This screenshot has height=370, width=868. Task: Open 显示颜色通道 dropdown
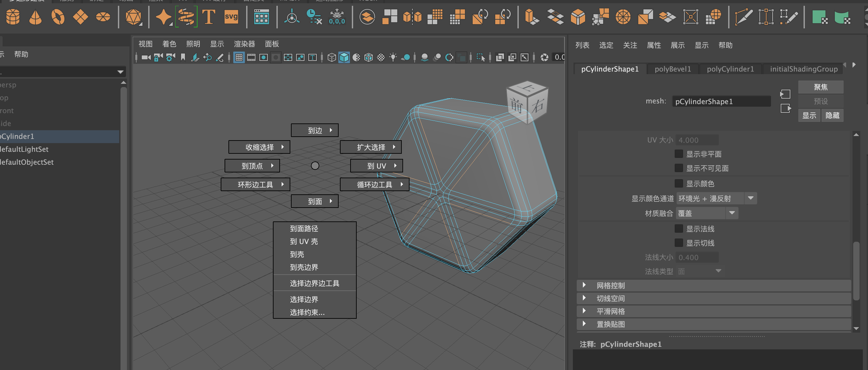tap(716, 199)
